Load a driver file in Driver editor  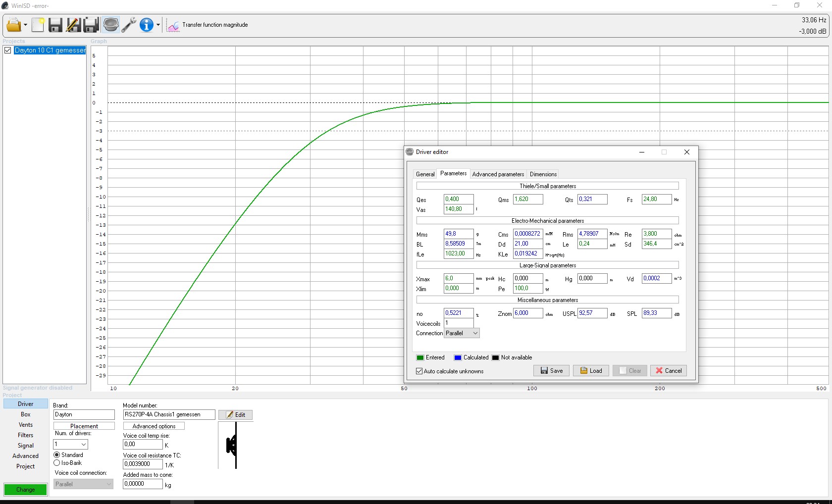591,371
